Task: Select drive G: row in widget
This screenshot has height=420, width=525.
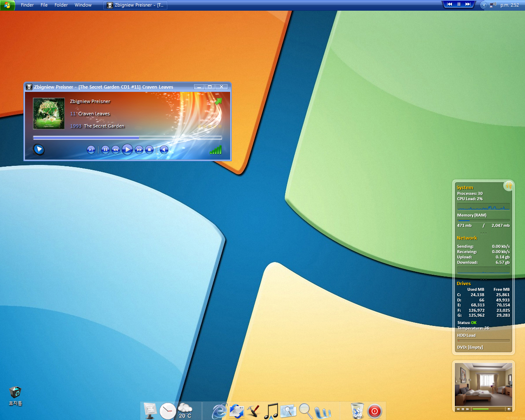Action: point(483,315)
